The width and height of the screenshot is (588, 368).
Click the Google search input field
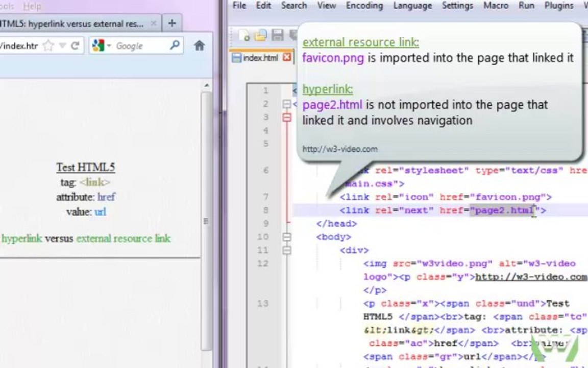(x=141, y=46)
